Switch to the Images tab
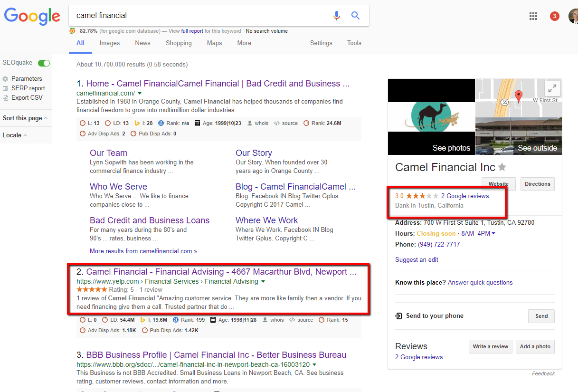 (x=110, y=43)
